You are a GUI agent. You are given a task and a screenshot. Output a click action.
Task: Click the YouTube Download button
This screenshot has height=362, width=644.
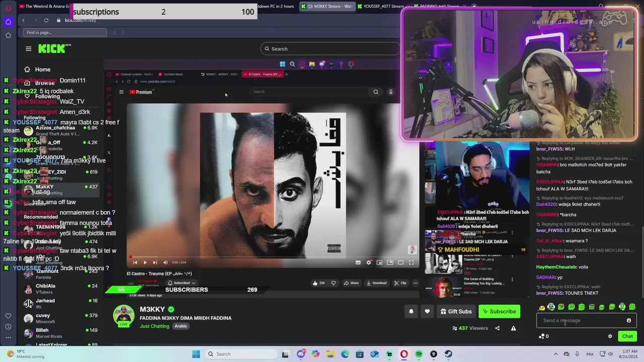[377, 283]
